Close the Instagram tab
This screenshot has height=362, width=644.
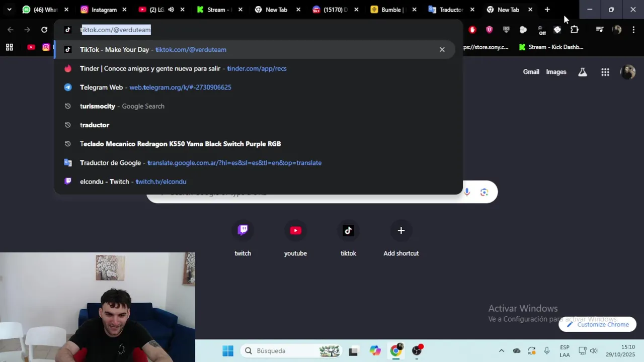[124, 10]
